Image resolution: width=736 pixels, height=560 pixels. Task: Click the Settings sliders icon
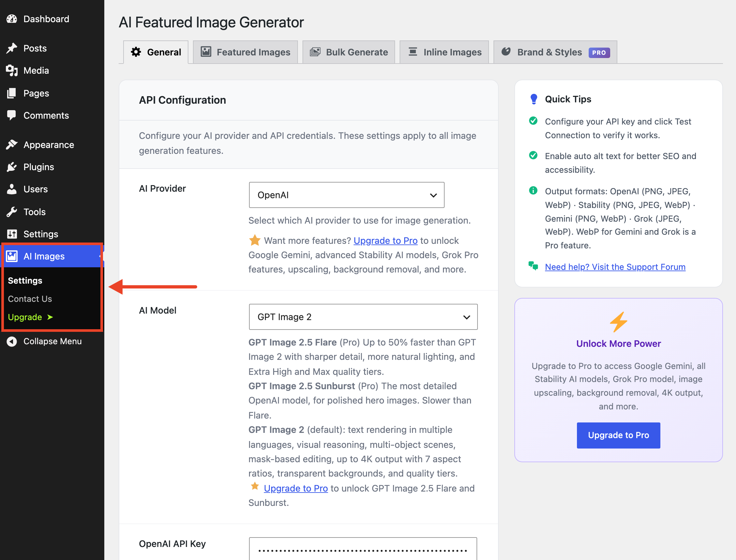click(x=12, y=234)
